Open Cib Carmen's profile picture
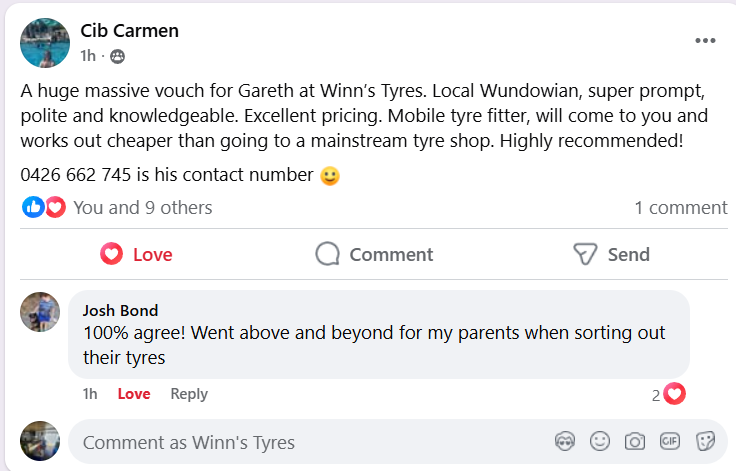The height and width of the screenshot is (471, 736). (45, 43)
